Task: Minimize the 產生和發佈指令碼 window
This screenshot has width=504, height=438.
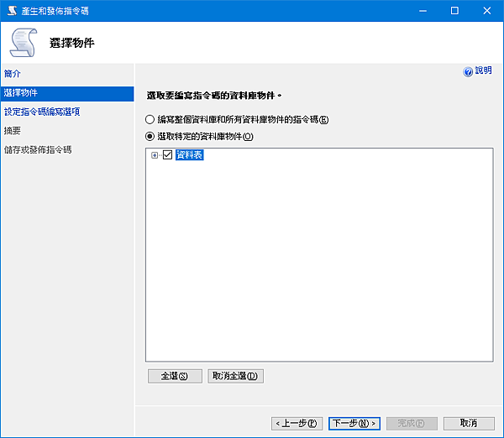Action: pos(423,11)
